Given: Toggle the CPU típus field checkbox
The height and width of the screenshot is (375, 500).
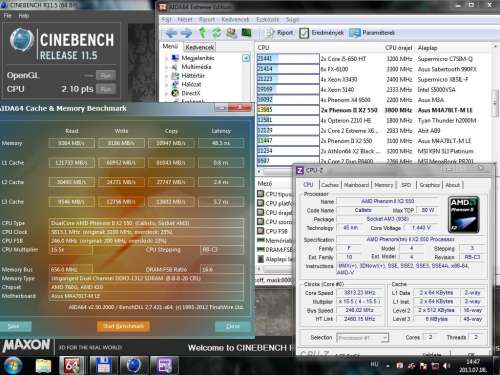Looking at the screenshot, I should [x=260, y=194].
